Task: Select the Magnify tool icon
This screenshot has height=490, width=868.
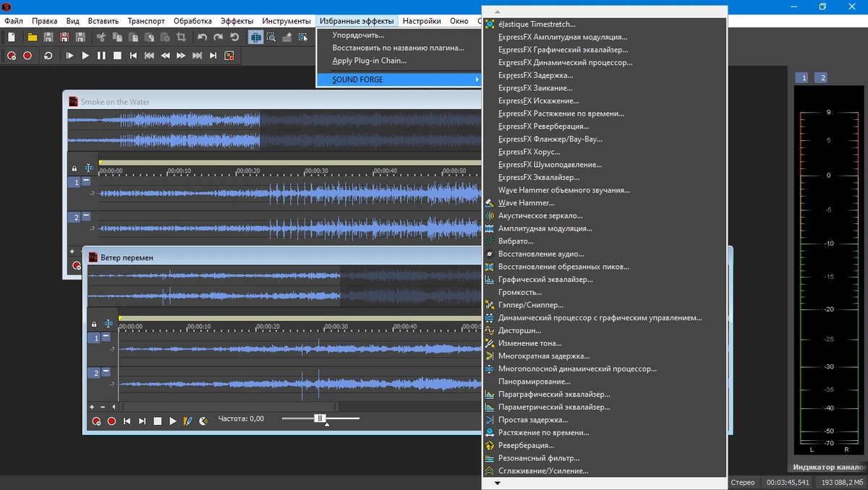Action: pyautogui.click(x=271, y=37)
